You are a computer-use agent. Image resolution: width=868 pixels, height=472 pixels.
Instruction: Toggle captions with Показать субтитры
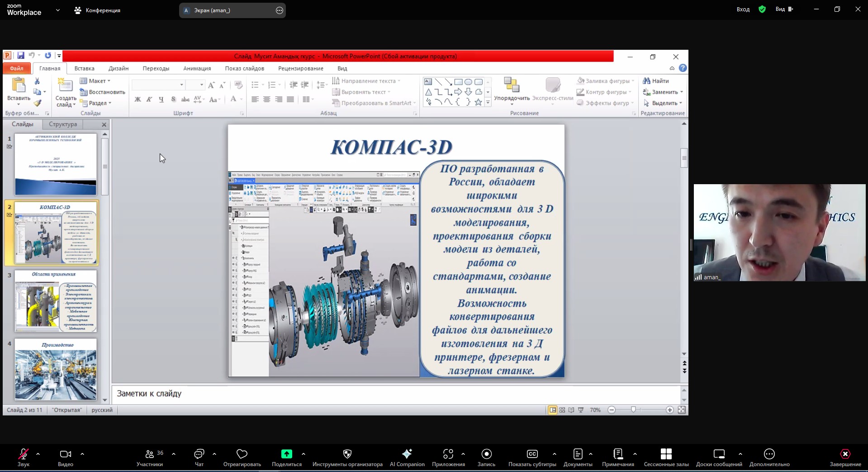coord(532,454)
